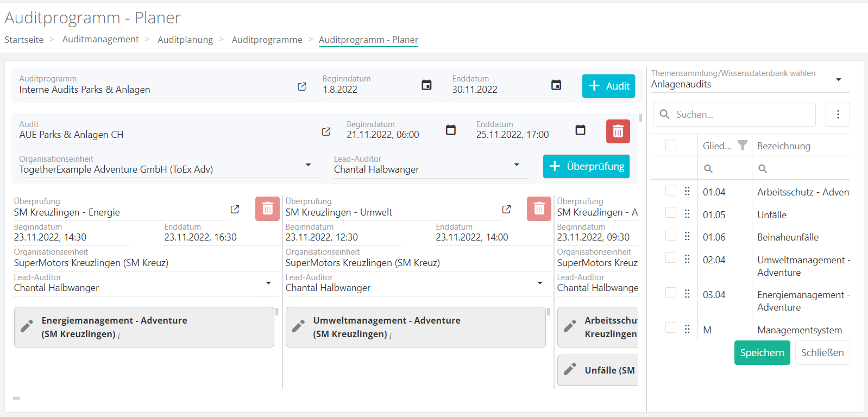Delete the AUE Parks & Anlagen CH audit
This screenshot has width=868, height=417.
tap(618, 131)
